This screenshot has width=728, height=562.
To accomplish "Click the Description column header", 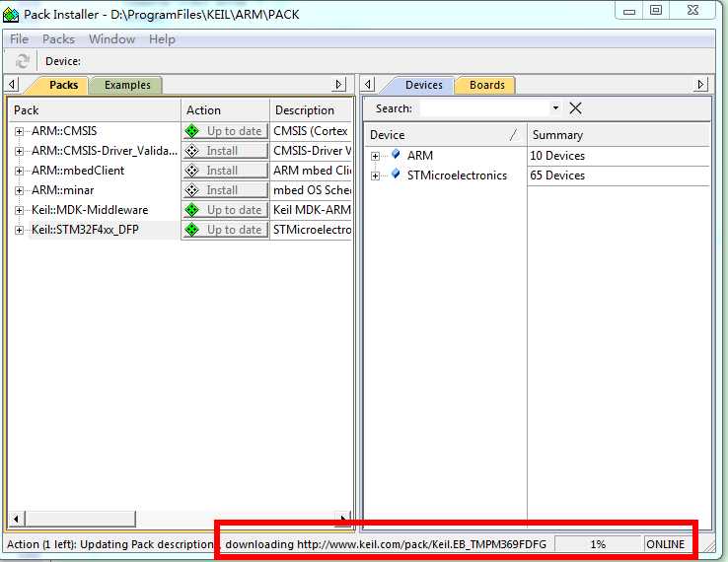I will tap(311, 110).
